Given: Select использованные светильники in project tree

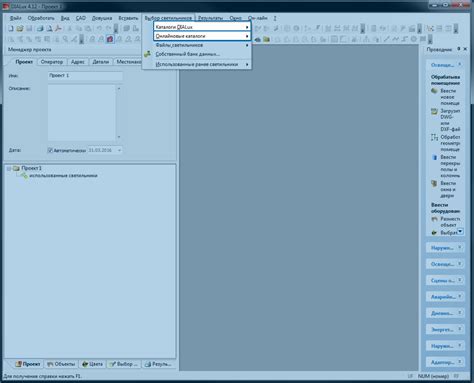Looking at the screenshot, I should 63,176.
